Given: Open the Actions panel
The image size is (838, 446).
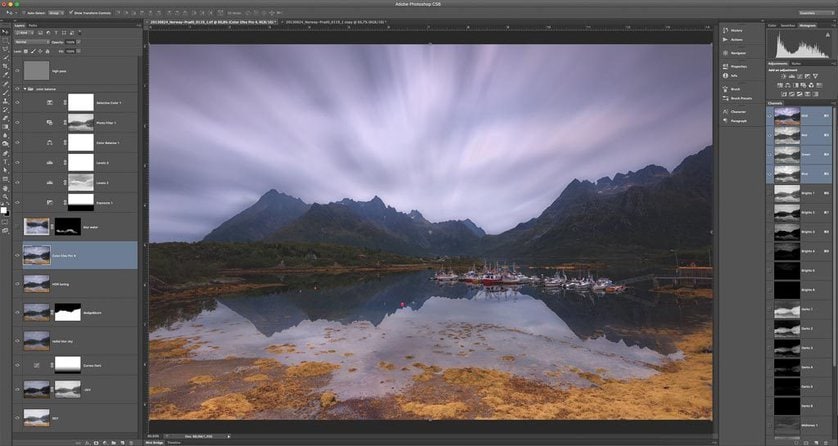Looking at the screenshot, I should 736,41.
